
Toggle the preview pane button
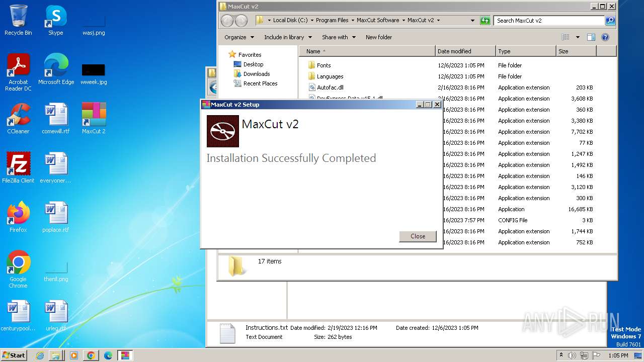pos(591,37)
